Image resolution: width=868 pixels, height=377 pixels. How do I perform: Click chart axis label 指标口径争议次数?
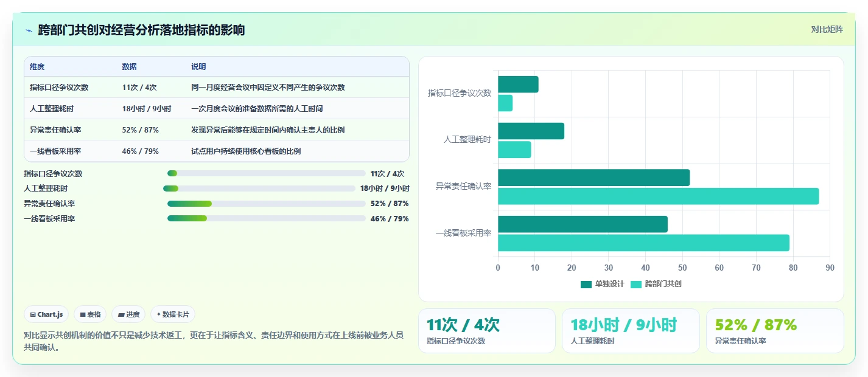(x=460, y=94)
